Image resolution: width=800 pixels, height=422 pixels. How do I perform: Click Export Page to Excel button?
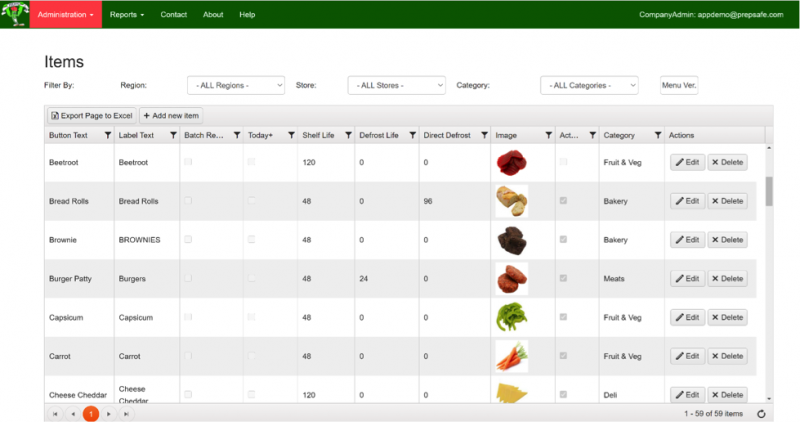tap(92, 116)
